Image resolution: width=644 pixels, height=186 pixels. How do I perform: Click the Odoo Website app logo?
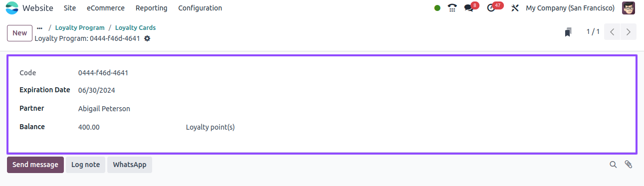pyautogui.click(x=11, y=8)
